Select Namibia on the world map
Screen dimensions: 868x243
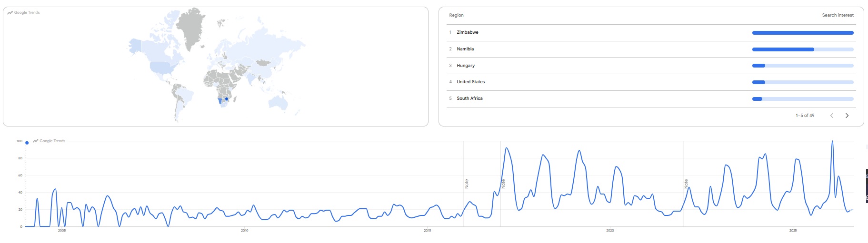tap(220, 101)
